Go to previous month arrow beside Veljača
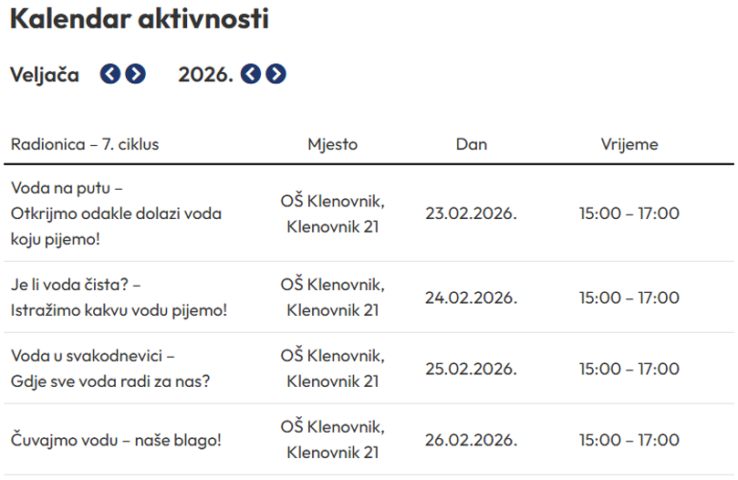The width and height of the screenshot is (738, 480). pyautogui.click(x=110, y=74)
